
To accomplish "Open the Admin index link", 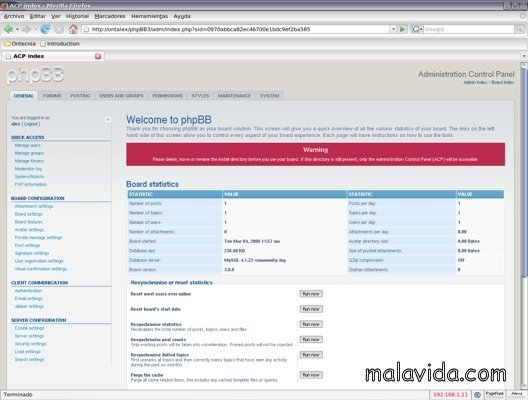I will [x=475, y=82].
